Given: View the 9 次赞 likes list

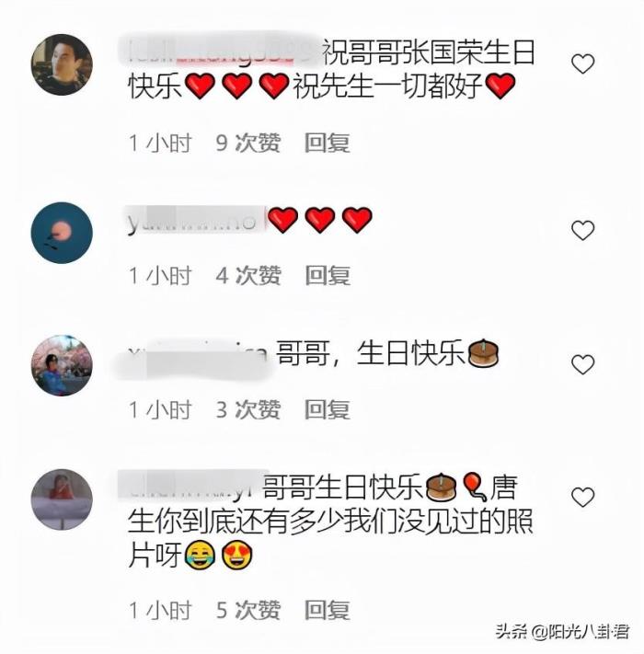Looking at the screenshot, I should coord(247,143).
